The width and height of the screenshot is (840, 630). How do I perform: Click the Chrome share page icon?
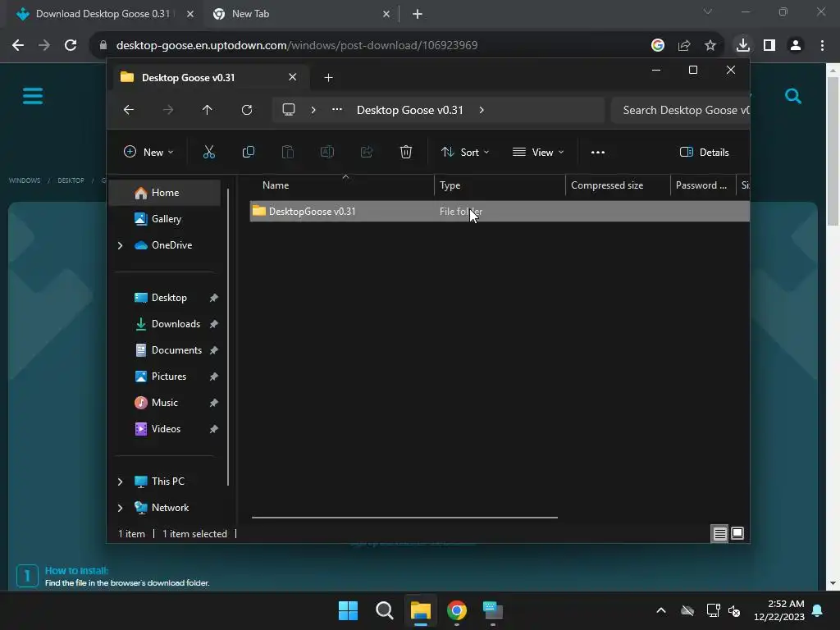(684, 46)
